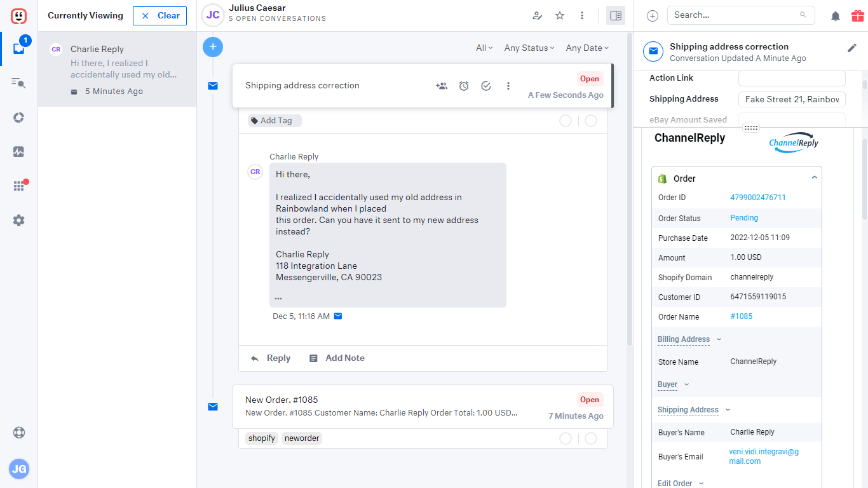Click the drag handle above ChannelReply panel
868x488 pixels.
pos(751,128)
